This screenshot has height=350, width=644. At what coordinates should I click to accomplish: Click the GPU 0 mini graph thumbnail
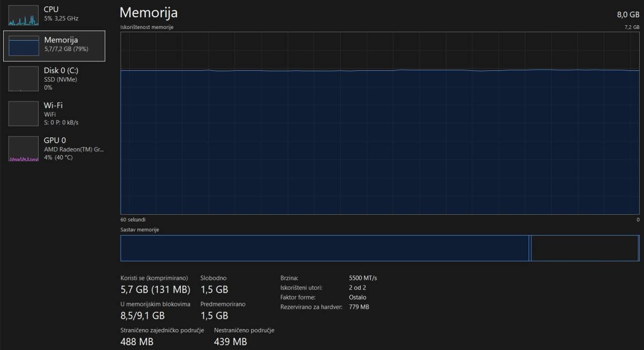(x=24, y=149)
